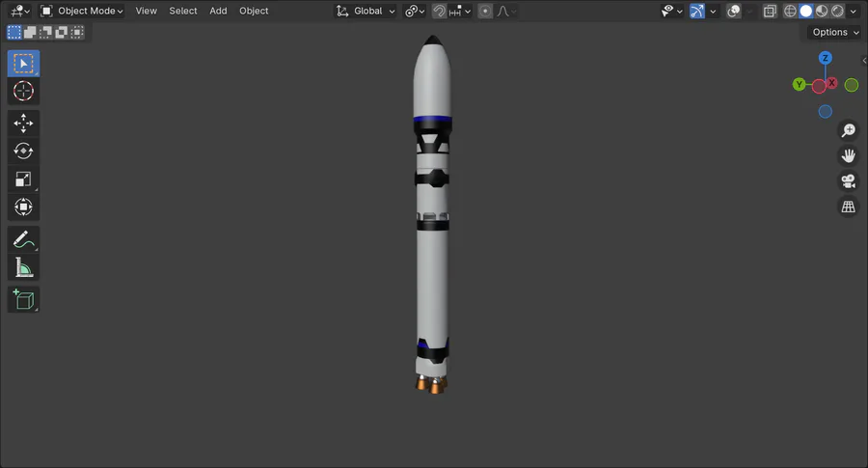
Task: Select the Cursor tool
Action: point(23,91)
